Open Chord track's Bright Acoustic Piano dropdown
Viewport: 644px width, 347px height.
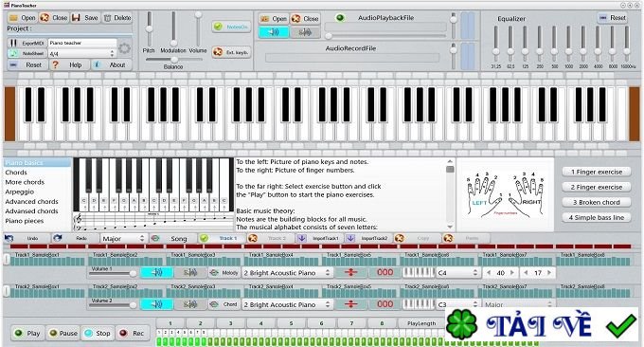(x=287, y=304)
